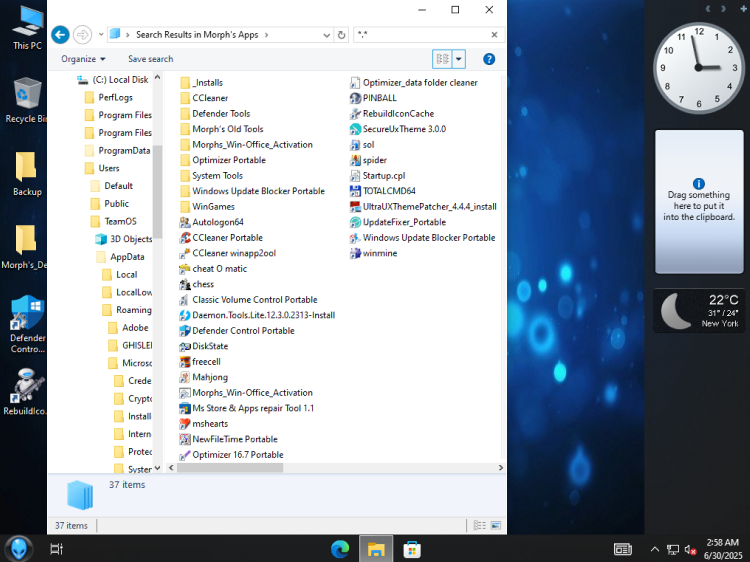Launch TOTALCMD64
This screenshot has height=562, width=750.
point(383,191)
